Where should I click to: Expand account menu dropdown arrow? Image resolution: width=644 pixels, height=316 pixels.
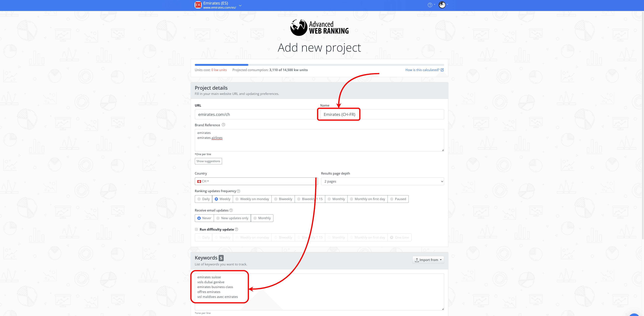(x=447, y=5)
